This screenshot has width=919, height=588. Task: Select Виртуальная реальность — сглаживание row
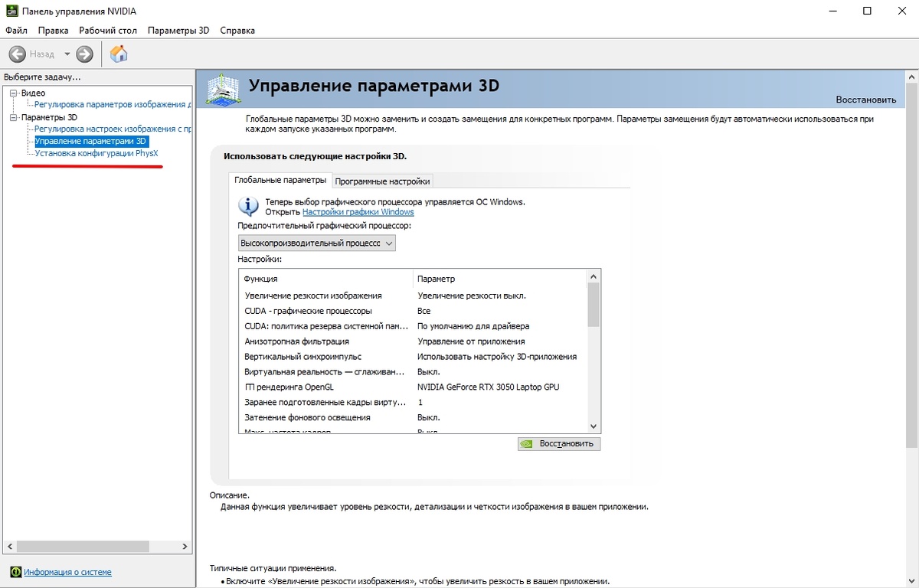pyautogui.click(x=412, y=372)
